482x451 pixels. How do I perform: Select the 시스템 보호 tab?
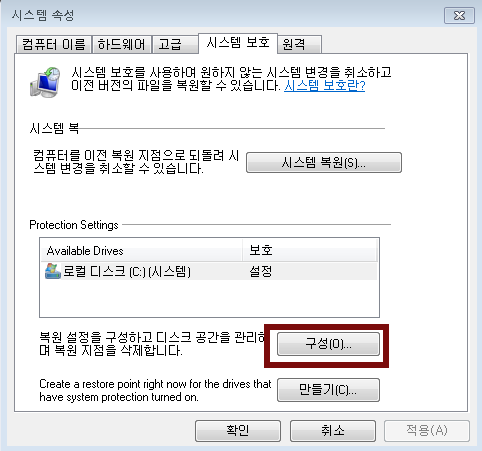238,43
